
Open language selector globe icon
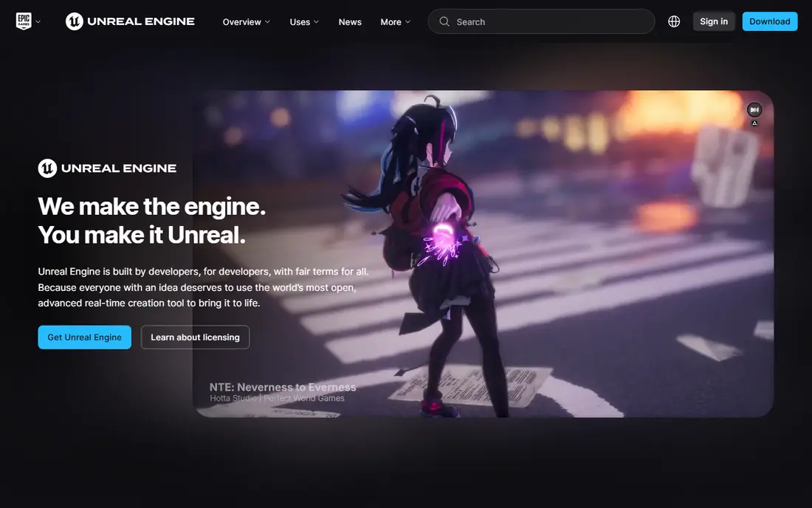tap(674, 21)
